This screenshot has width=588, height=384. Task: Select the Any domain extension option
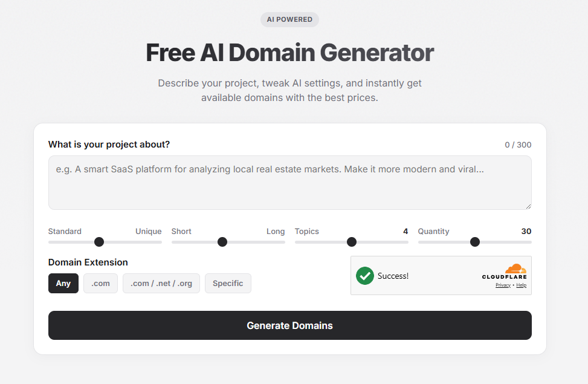(x=63, y=283)
